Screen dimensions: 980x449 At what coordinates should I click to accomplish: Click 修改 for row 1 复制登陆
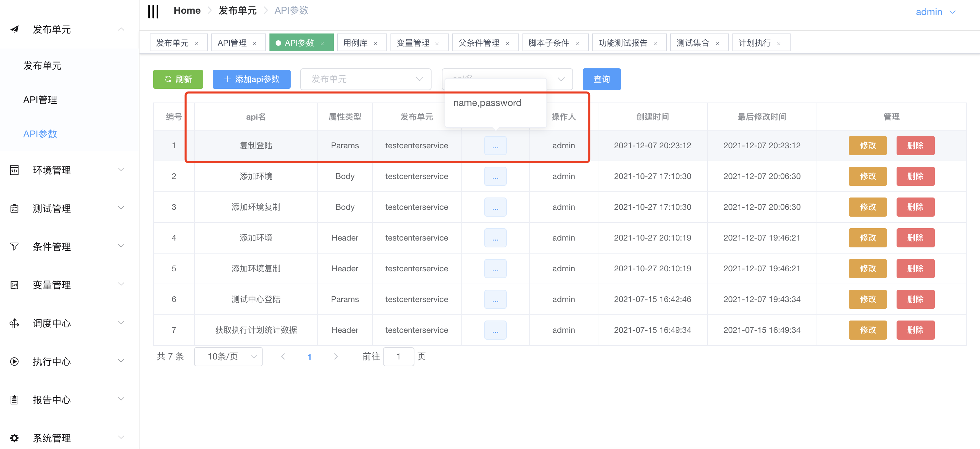tap(868, 146)
